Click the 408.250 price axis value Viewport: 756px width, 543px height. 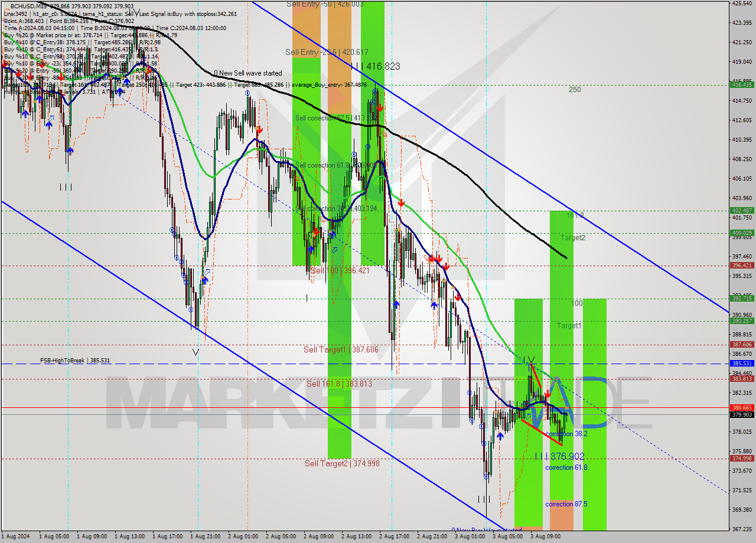[x=742, y=159]
